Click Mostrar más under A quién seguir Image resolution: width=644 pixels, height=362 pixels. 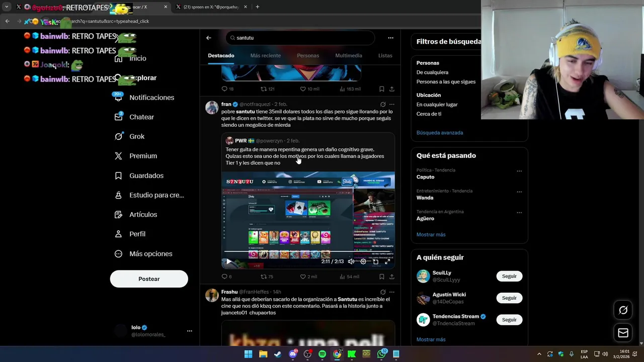click(x=431, y=339)
